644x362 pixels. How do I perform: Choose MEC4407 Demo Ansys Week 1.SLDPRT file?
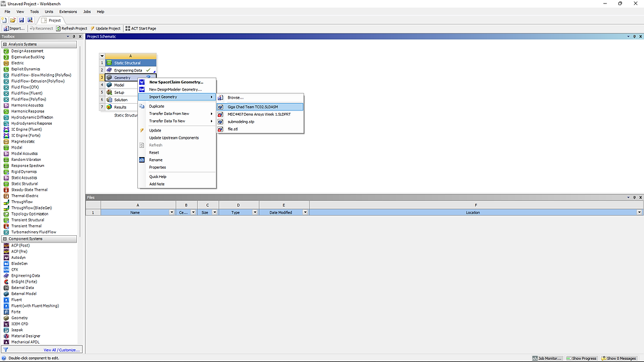click(x=260, y=114)
